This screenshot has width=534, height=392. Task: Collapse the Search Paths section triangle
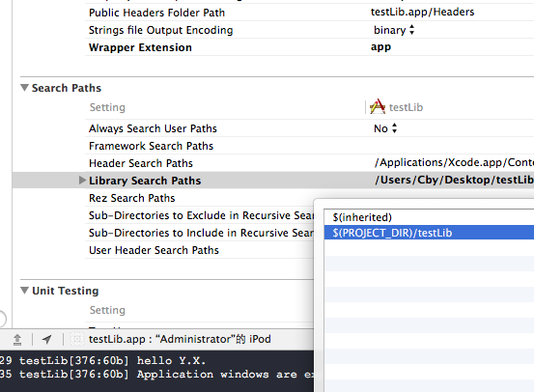click(x=24, y=88)
